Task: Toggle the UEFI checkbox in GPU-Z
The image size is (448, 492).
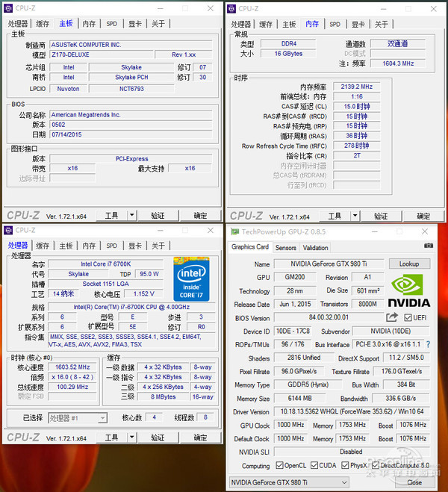Action: (x=408, y=317)
